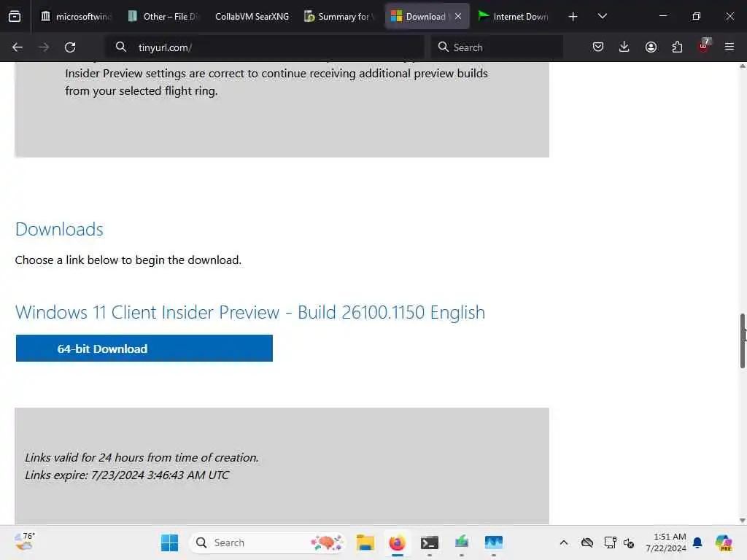The image size is (747, 560).
Task: Open the Firefox View icon
Action: pyautogui.click(x=15, y=16)
